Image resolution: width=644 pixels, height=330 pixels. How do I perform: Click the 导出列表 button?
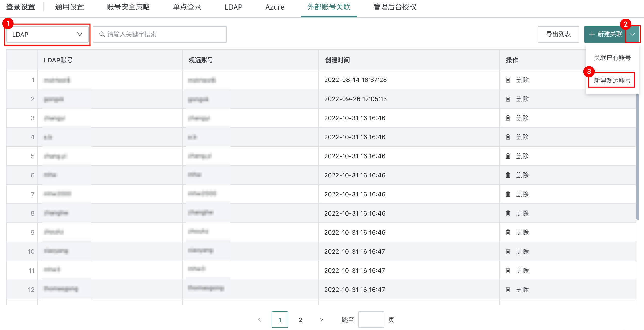click(558, 34)
